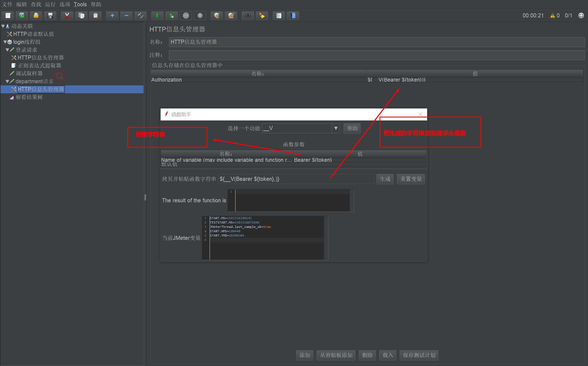Open the 帮助 menu
The height and width of the screenshot is (366, 588).
[x=96, y=4]
